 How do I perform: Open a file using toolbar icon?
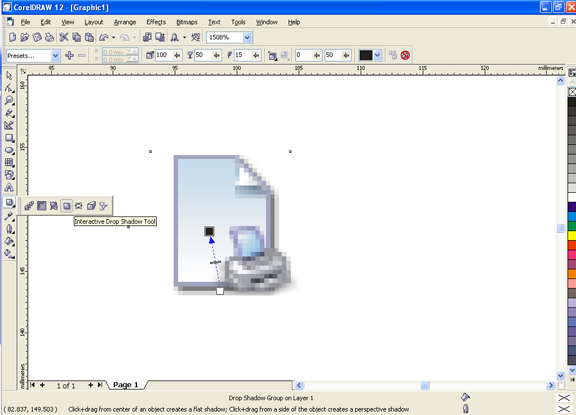(x=25, y=37)
